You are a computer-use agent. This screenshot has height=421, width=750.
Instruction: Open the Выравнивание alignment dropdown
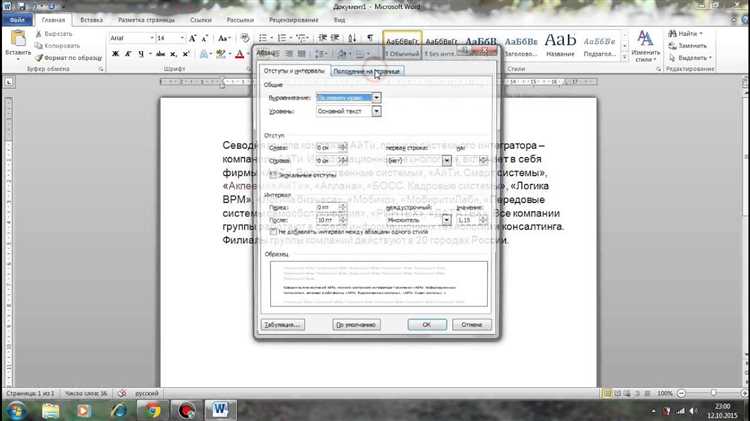(x=376, y=98)
